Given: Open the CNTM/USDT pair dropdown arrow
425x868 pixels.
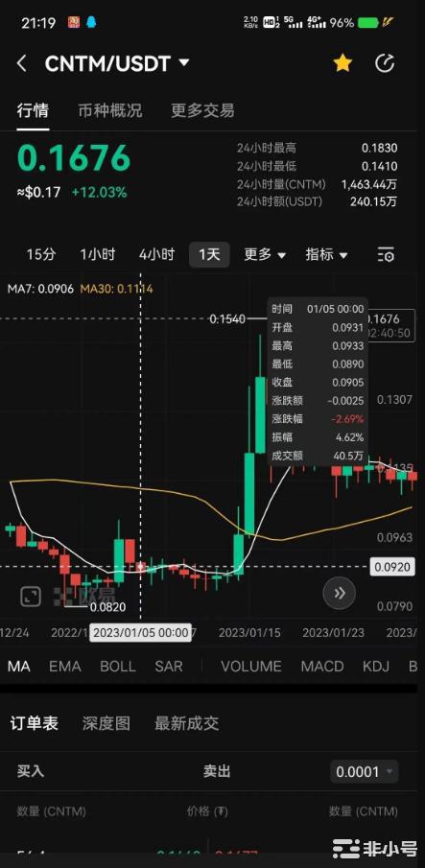Looking at the screenshot, I should 184,62.
